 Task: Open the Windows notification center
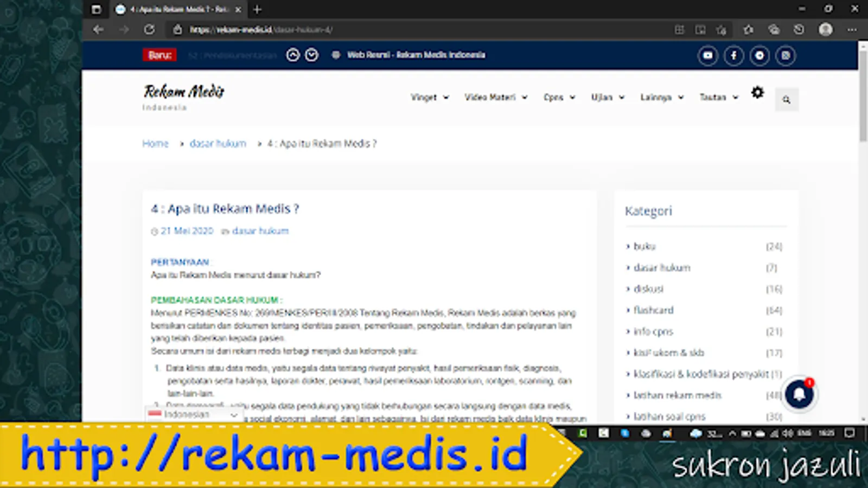(x=850, y=433)
